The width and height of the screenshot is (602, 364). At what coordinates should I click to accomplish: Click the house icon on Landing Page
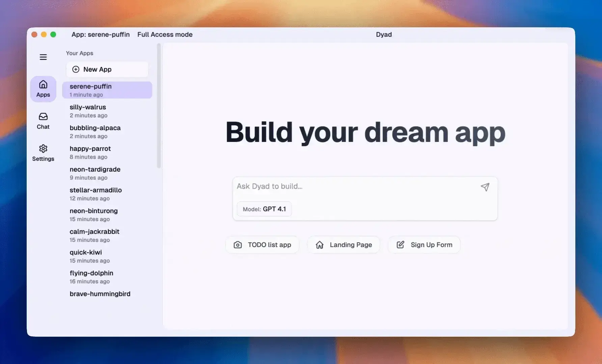(x=320, y=245)
